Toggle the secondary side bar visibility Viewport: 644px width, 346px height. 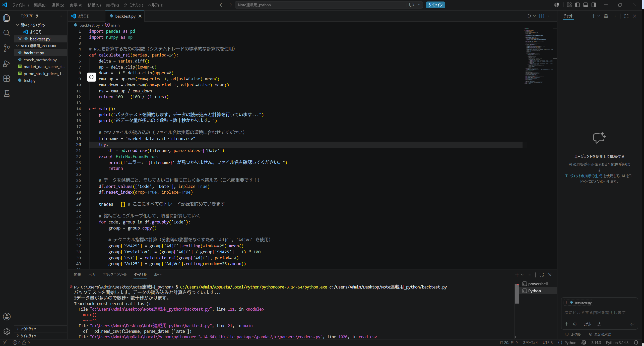point(594,5)
